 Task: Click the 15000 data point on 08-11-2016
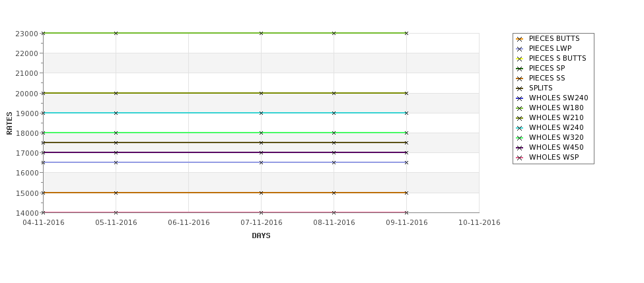tap(334, 193)
